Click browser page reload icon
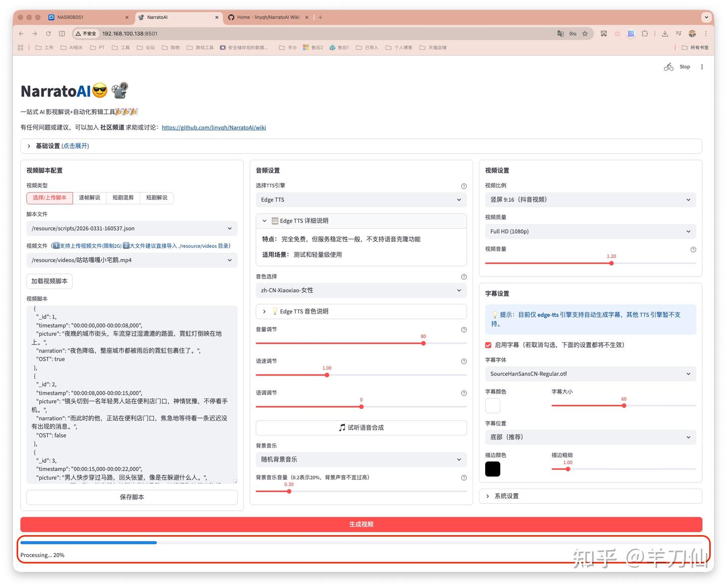 click(x=48, y=34)
